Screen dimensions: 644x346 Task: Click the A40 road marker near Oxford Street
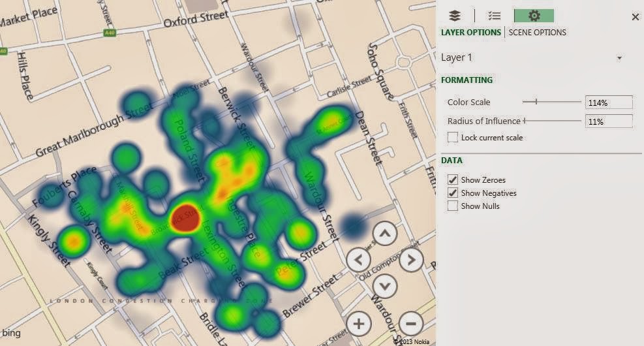[109, 33]
